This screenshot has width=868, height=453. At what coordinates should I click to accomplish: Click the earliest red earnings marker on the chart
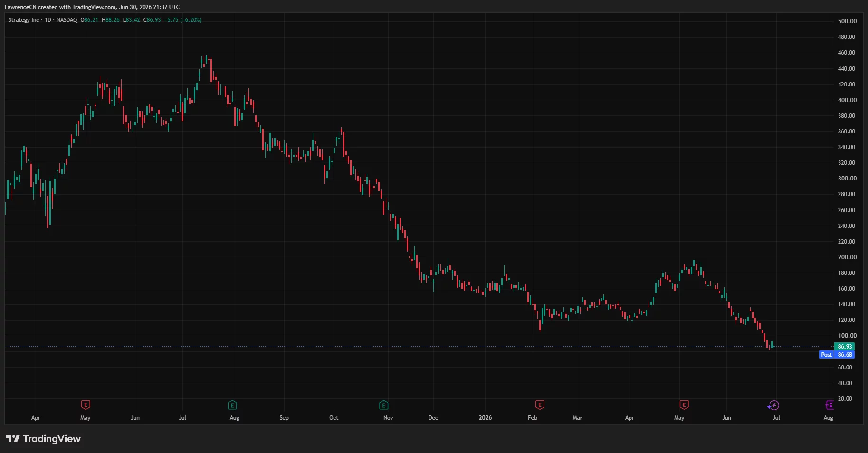[x=86, y=405]
